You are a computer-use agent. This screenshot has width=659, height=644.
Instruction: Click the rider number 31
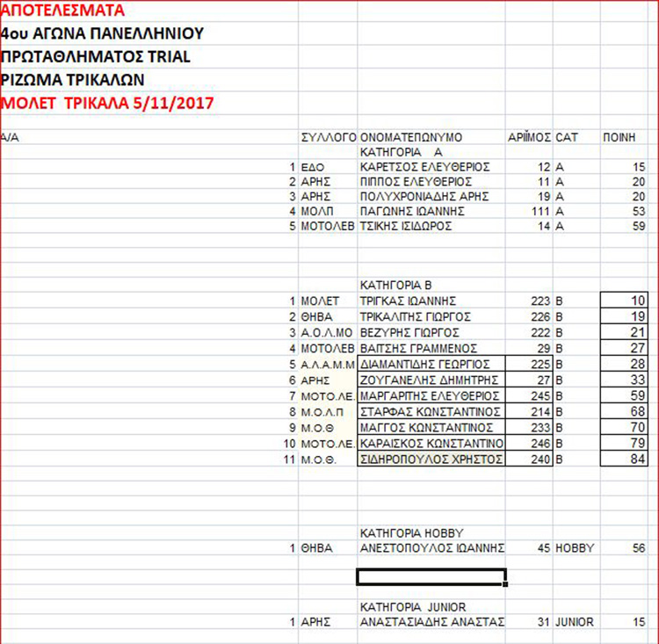544,622
